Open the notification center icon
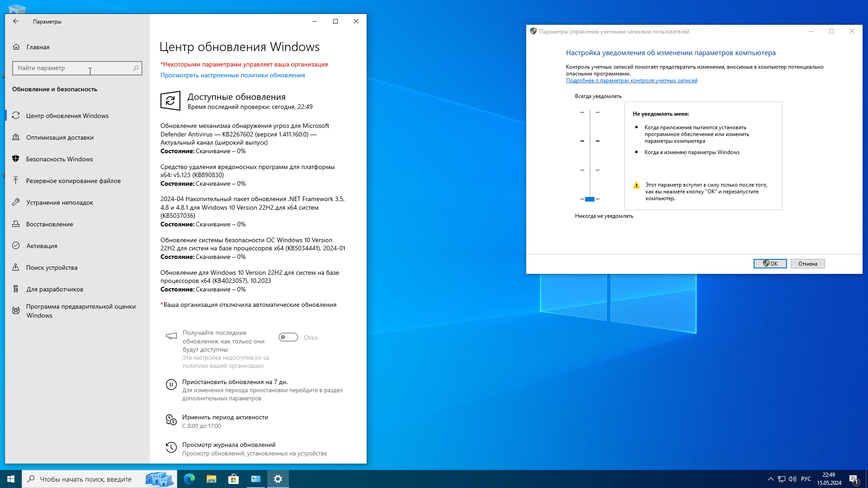 (x=854, y=479)
